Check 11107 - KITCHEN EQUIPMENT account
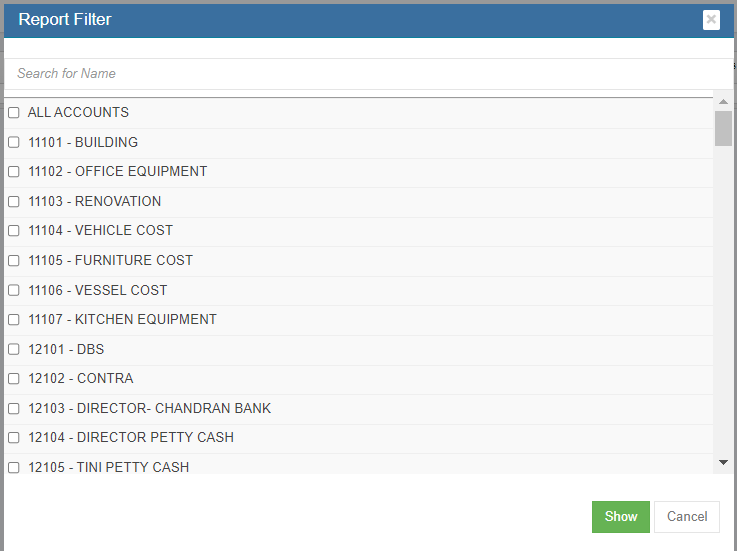 point(14,320)
